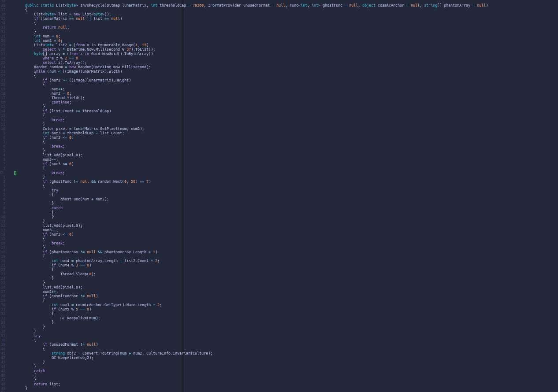558x392 pixels.
Task: Click 'DateTime.Now.Millisecond % 37' in select clause
Action: pos(99,49)
